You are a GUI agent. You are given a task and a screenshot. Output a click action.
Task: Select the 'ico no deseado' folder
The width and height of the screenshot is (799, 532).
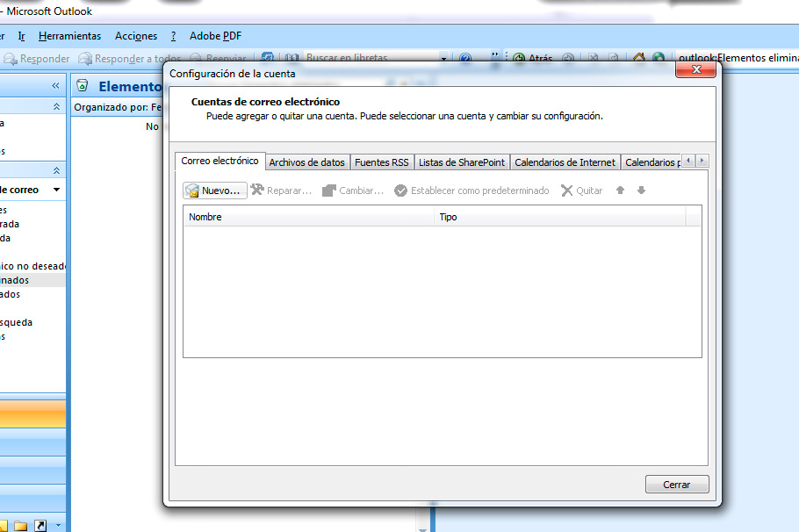32,266
